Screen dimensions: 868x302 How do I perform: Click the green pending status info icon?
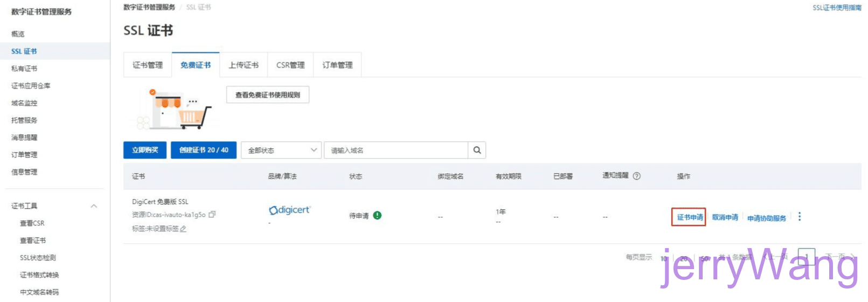[x=377, y=216]
